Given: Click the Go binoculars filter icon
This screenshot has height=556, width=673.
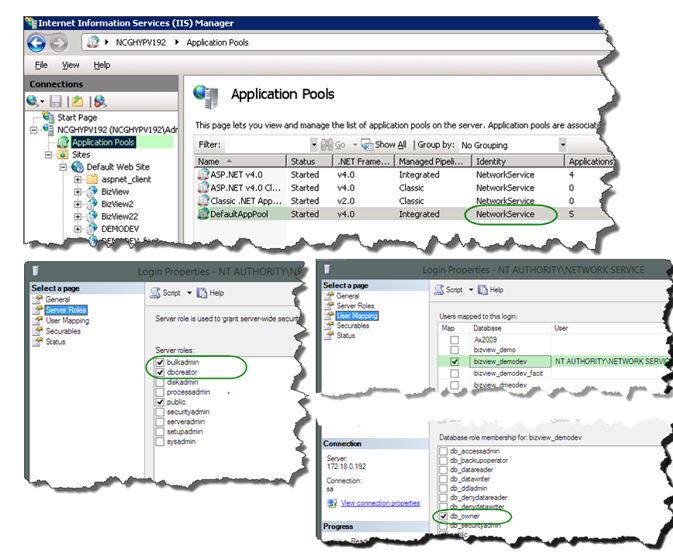Looking at the screenshot, I should click(327, 145).
